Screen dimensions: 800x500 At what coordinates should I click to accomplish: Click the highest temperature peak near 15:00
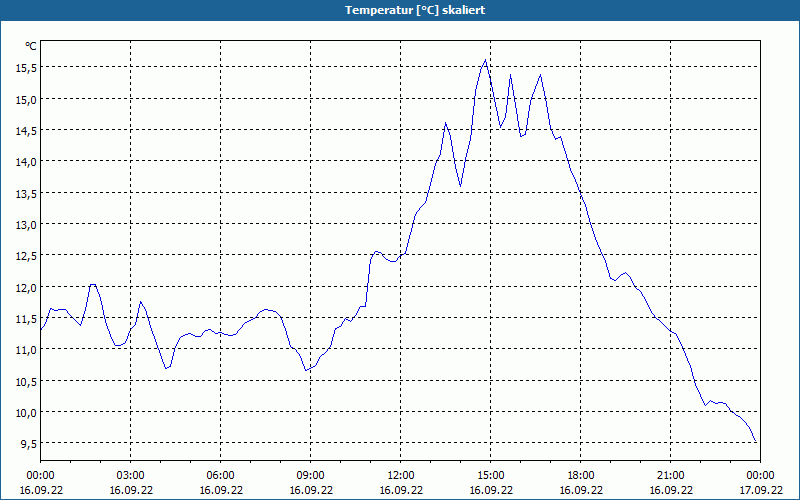tap(485, 60)
